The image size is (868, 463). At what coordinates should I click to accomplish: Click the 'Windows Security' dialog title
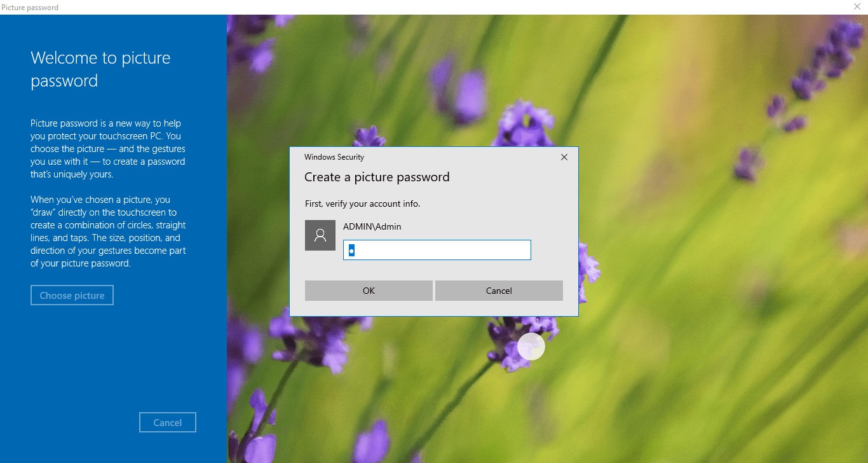coord(334,157)
